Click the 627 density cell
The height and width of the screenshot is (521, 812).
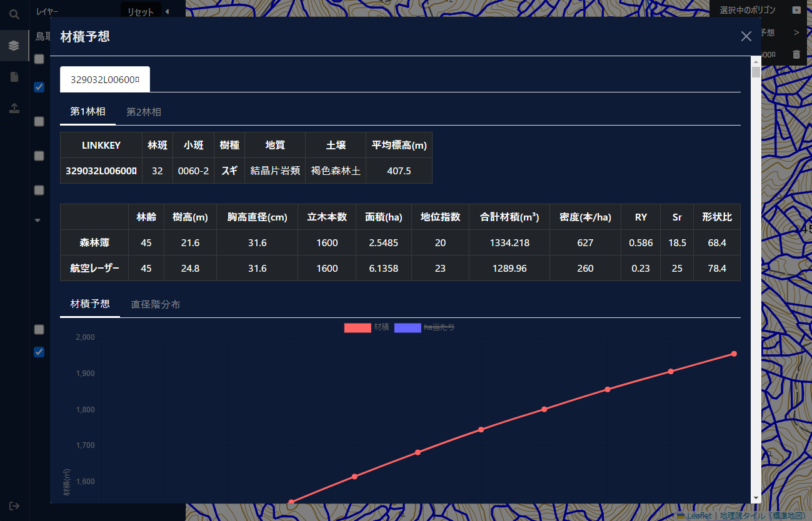tap(586, 242)
